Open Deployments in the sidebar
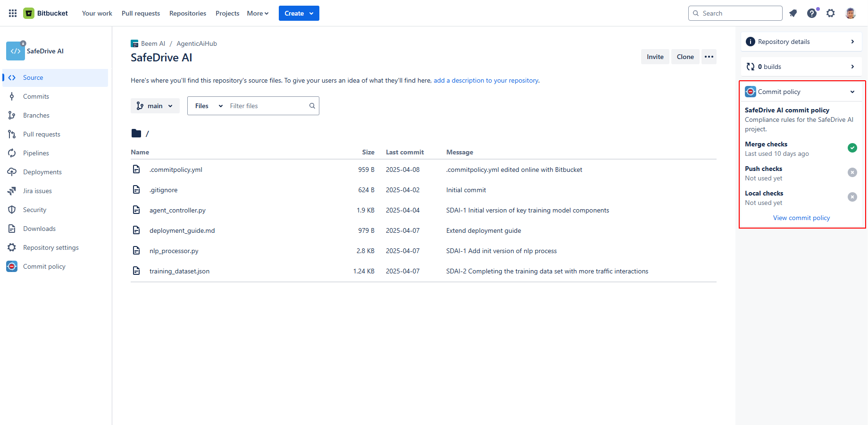Screen dimensions: 868x425 click(x=55, y=172)
